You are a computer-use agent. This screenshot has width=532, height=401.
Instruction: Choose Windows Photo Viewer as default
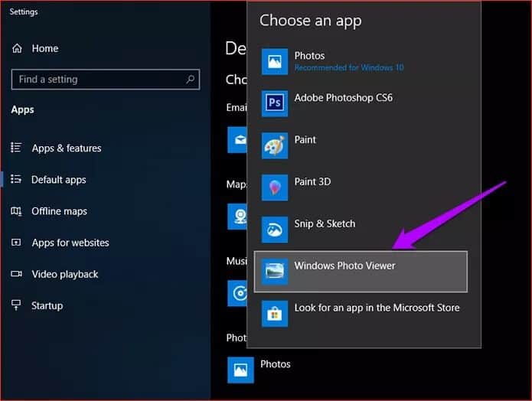[361, 272]
